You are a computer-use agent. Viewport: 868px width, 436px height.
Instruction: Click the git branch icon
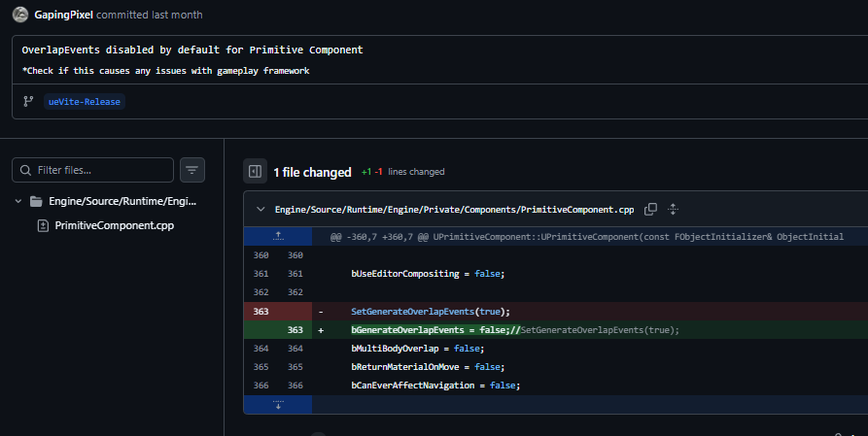click(29, 101)
